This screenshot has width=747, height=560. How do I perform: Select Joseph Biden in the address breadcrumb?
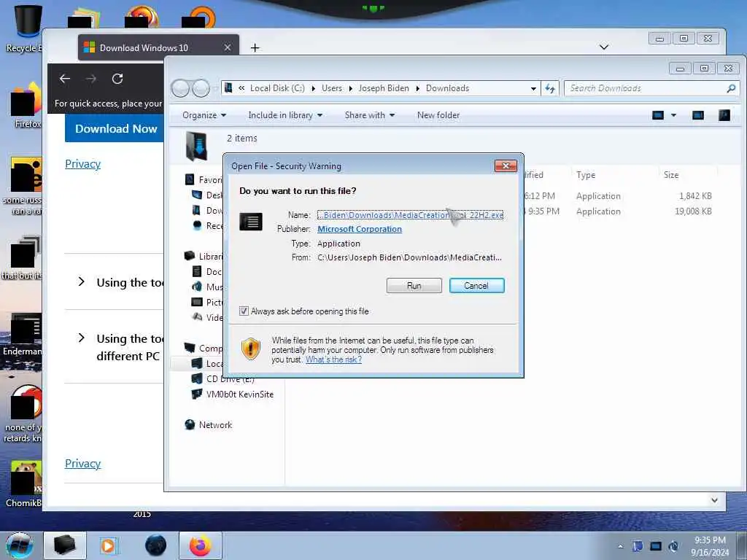point(384,88)
